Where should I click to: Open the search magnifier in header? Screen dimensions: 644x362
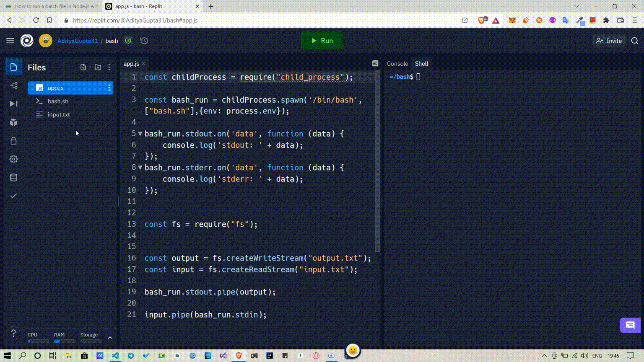tap(635, 41)
